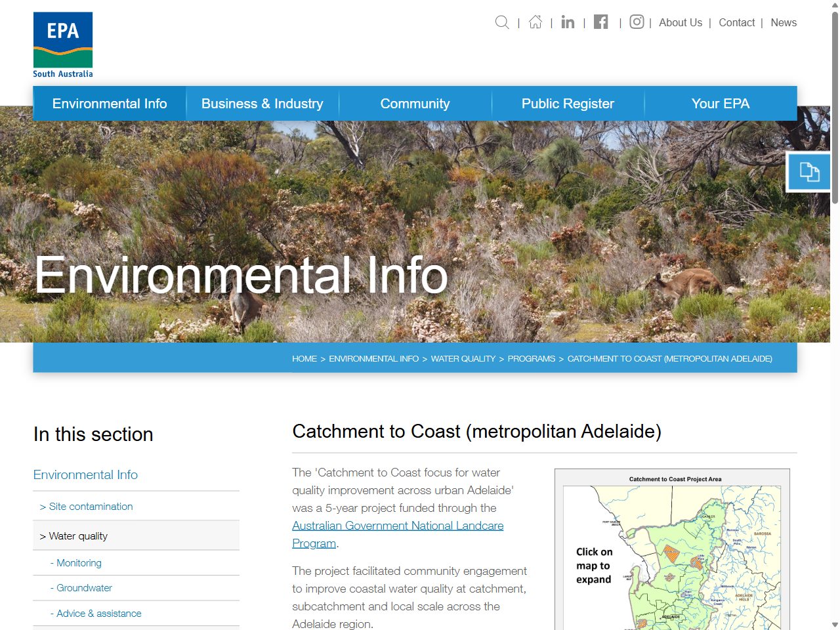The width and height of the screenshot is (840, 630).
Task: Switch to the Business & Industry tab
Action: tap(262, 103)
